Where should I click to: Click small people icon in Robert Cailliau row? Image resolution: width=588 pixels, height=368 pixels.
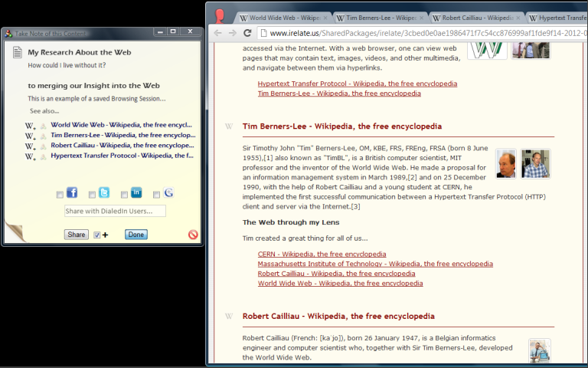tap(44, 146)
